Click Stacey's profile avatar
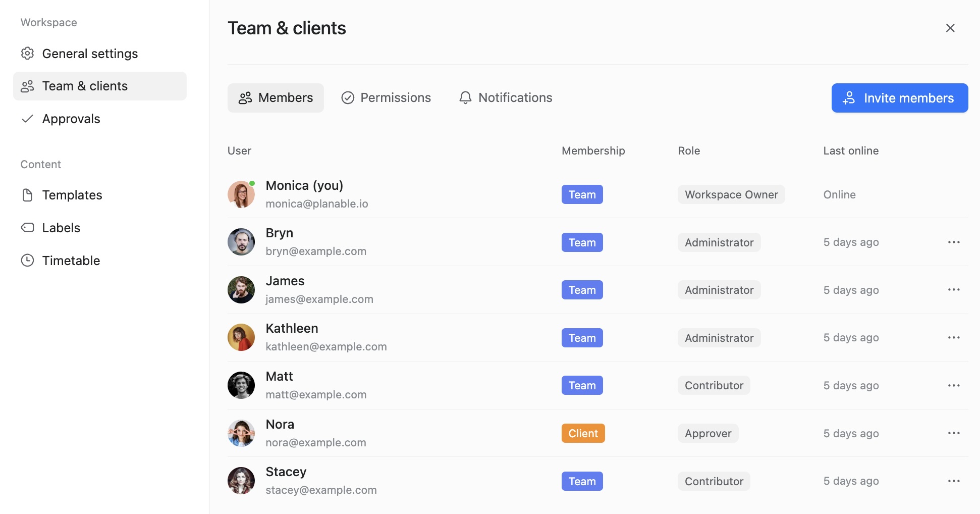This screenshot has width=980, height=514. pyautogui.click(x=241, y=481)
